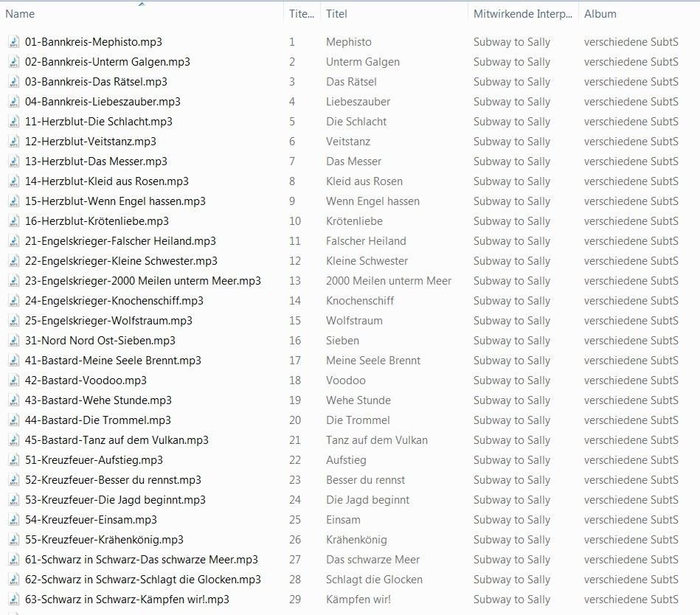This screenshot has height=615, width=700.
Task: Click track number 20
Action: coord(295,420)
